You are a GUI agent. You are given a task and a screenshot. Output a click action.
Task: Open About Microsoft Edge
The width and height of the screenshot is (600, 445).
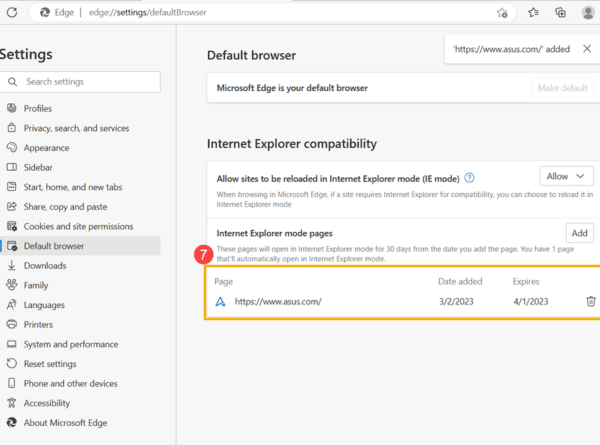pyautogui.click(x=66, y=422)
